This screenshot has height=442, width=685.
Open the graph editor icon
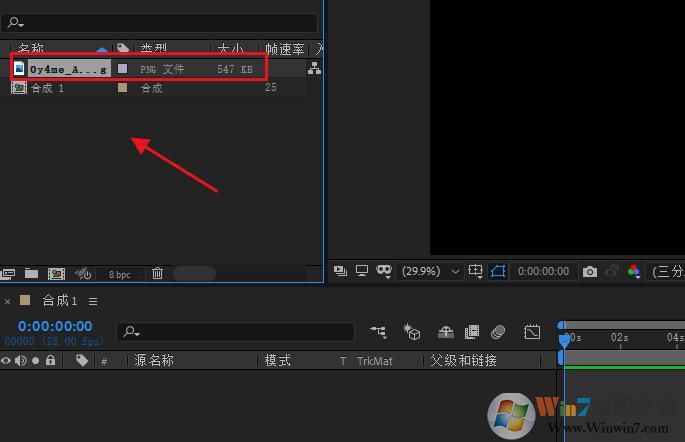point(532,332)
